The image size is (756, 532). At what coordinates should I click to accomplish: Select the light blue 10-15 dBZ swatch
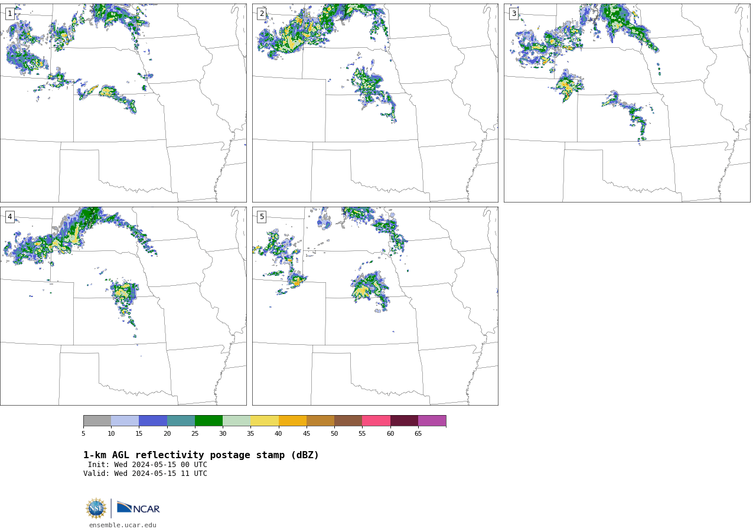[125, 421]
